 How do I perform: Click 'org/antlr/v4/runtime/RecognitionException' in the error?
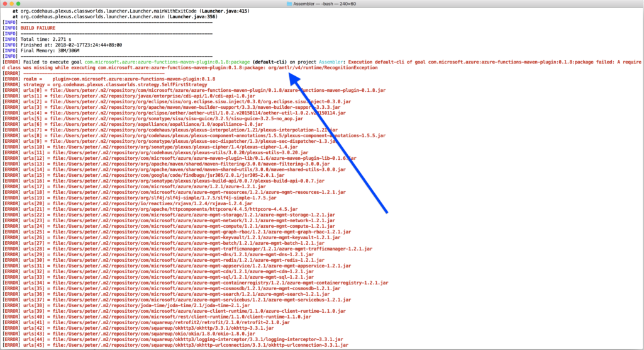(323, 68)
